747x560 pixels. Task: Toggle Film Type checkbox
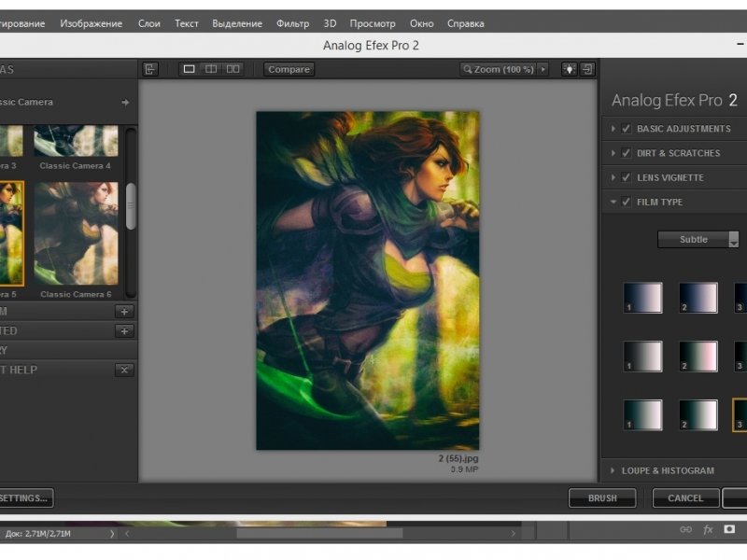626,202
